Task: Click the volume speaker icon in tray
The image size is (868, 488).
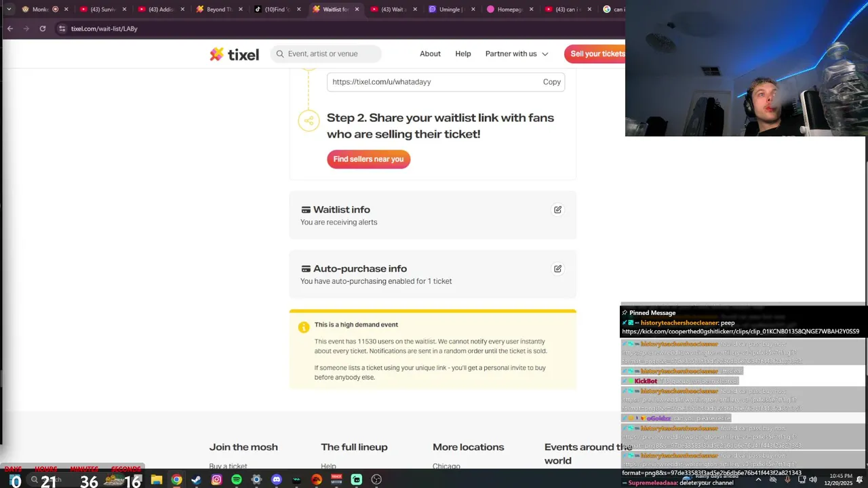Action: [x=813, y=480]
